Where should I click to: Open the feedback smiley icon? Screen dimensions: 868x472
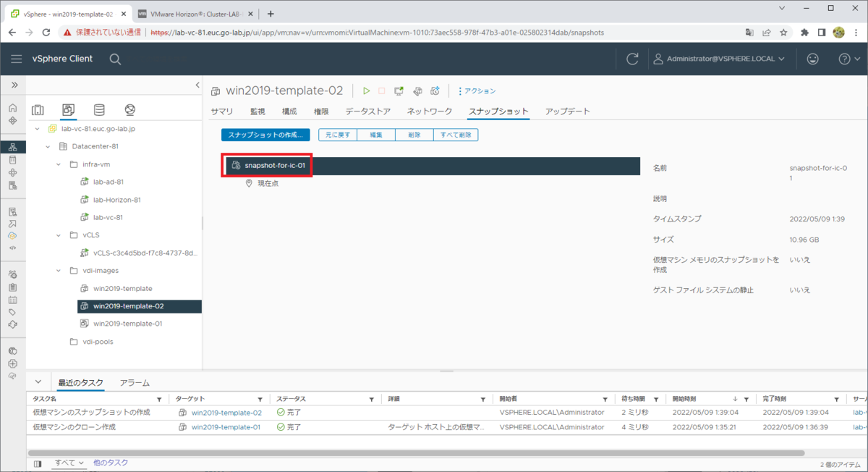click(x=813, y=59)
